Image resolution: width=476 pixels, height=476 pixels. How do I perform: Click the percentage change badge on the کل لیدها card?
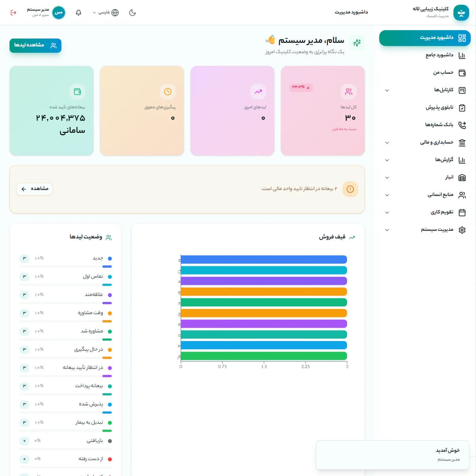(x=301, y=87)
